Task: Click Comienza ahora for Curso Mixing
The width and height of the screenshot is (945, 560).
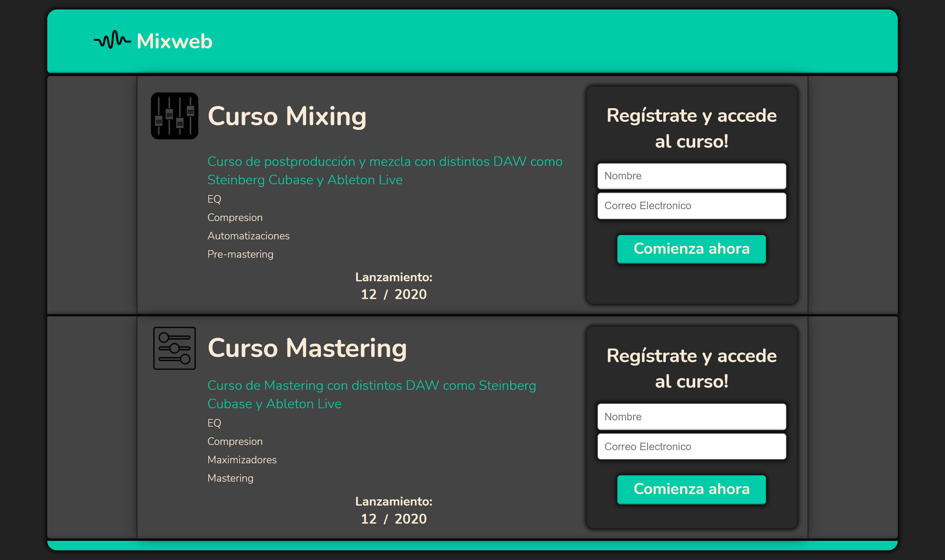Action: click(x=691, y=249)
